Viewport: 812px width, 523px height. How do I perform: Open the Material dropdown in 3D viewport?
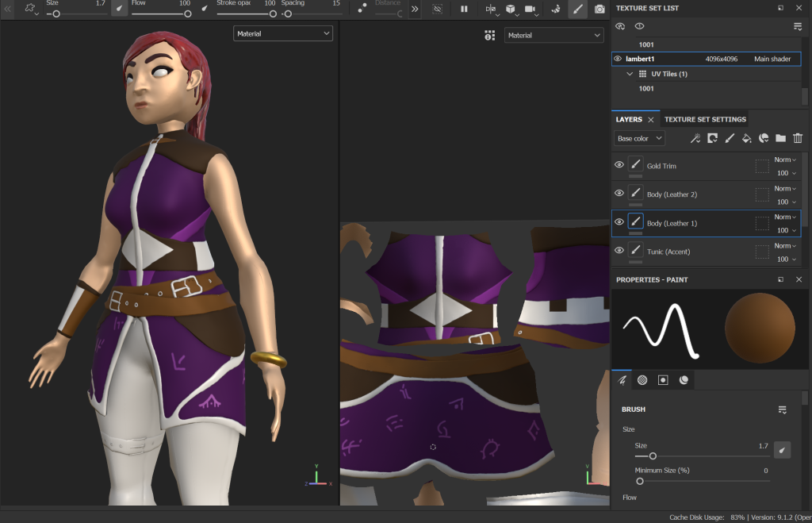pos(283,33)
